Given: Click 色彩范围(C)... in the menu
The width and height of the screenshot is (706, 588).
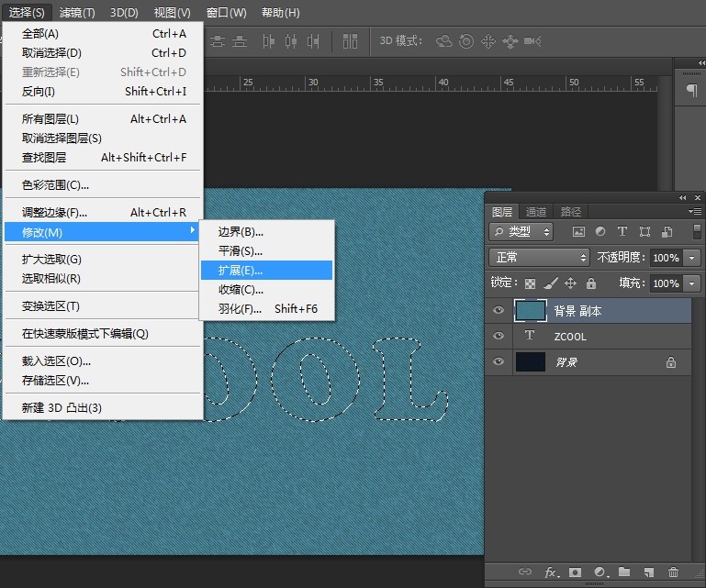Looking at the screenshot, I should (x=55, y=184).
